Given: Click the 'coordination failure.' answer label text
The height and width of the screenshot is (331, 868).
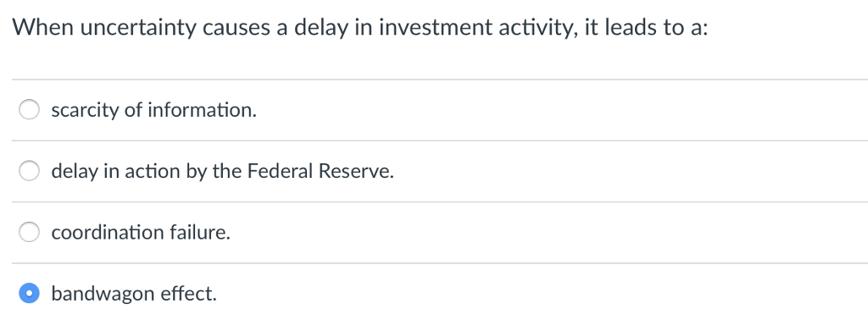Looking at the screenshot, I should [x=141, y=232].
